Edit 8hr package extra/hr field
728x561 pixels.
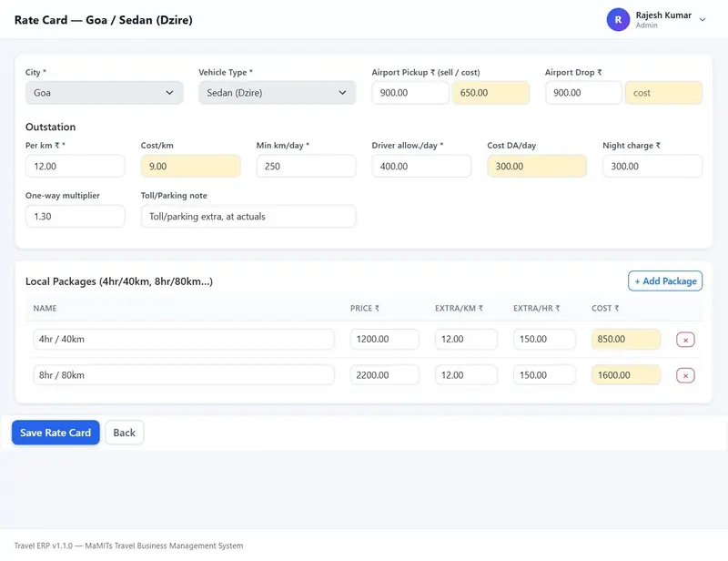tap(544, 375)
